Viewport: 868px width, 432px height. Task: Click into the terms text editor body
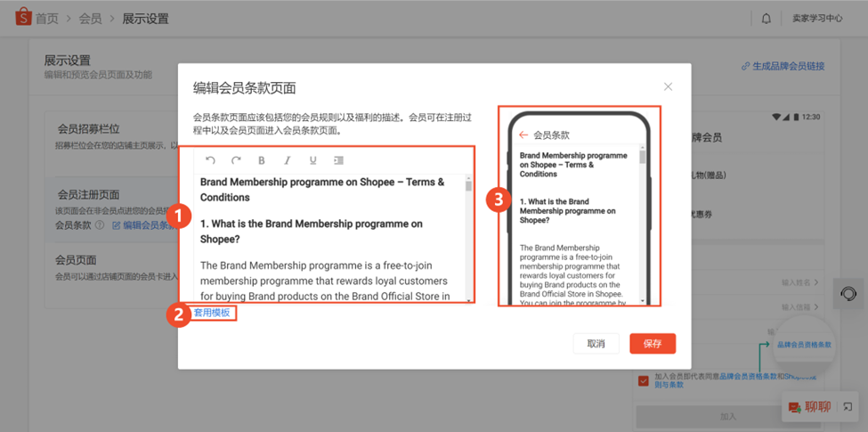[x=329, y=238]
